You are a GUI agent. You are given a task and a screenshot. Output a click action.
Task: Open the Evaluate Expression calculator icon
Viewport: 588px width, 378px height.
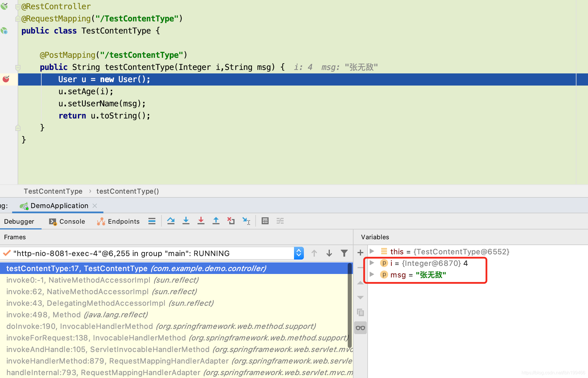[x=265, y=221]
